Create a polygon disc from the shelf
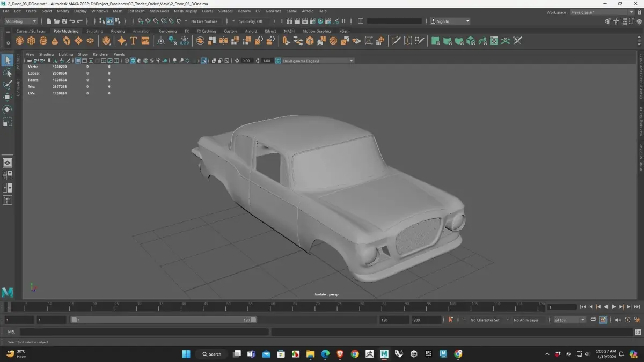 point(90,41)
